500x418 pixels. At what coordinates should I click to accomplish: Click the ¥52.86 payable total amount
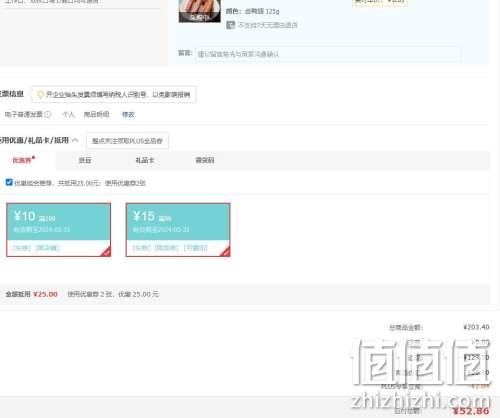[x=471, y=411]
